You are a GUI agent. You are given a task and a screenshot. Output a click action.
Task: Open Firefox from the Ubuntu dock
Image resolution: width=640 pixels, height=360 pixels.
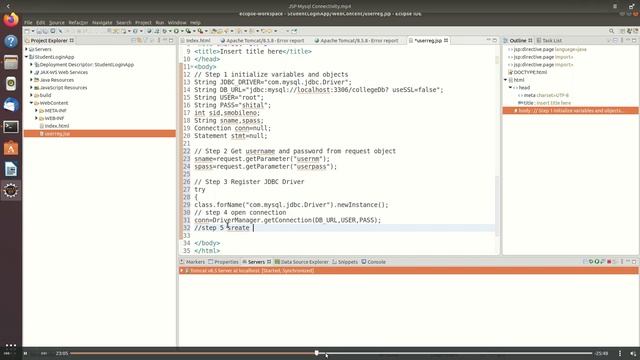11,20
